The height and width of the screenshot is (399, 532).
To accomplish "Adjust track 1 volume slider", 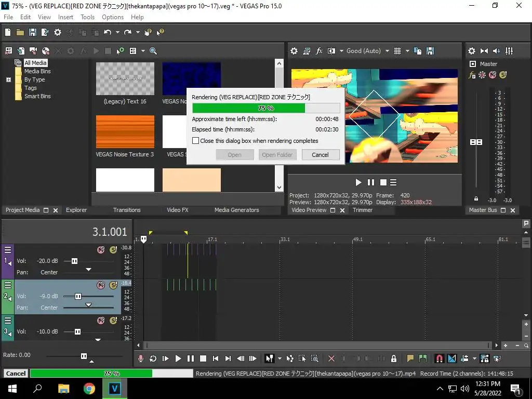I will (74, 261).
